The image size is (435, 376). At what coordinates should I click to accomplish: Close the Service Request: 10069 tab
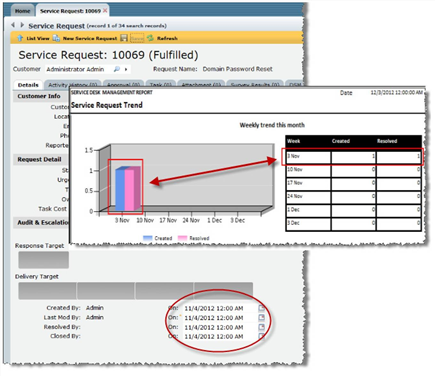click(105, 11)
